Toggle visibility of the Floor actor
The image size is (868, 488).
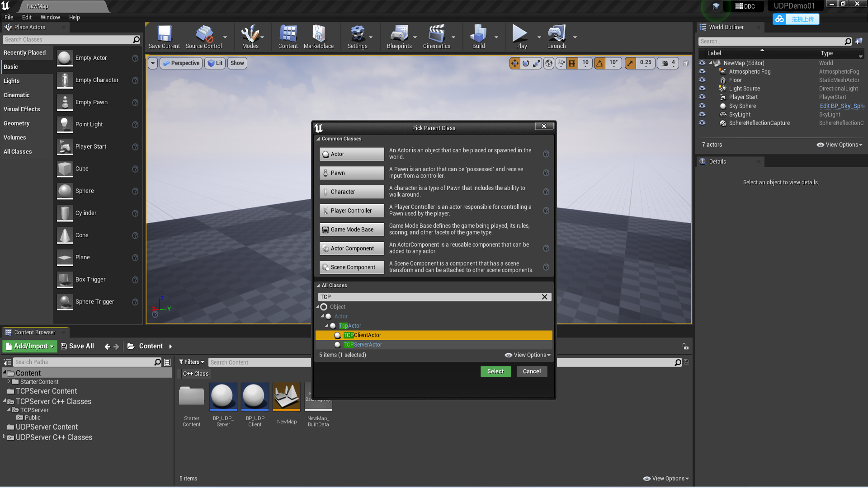click(x=702, y=80)
